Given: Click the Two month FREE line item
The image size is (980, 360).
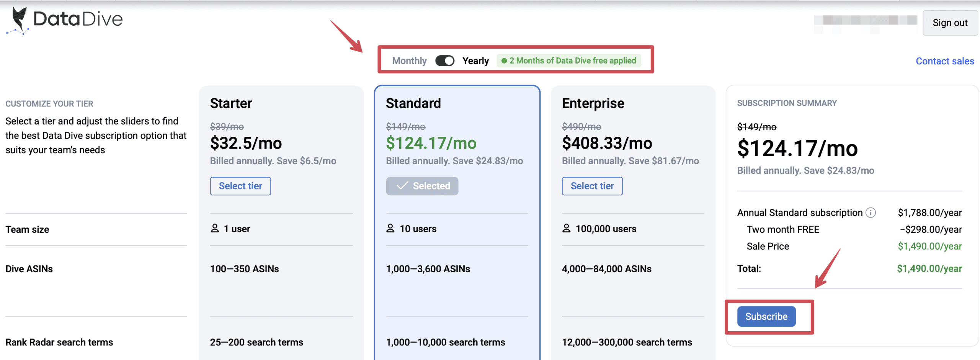Looking at the screenshot, I should coord(783,229).
